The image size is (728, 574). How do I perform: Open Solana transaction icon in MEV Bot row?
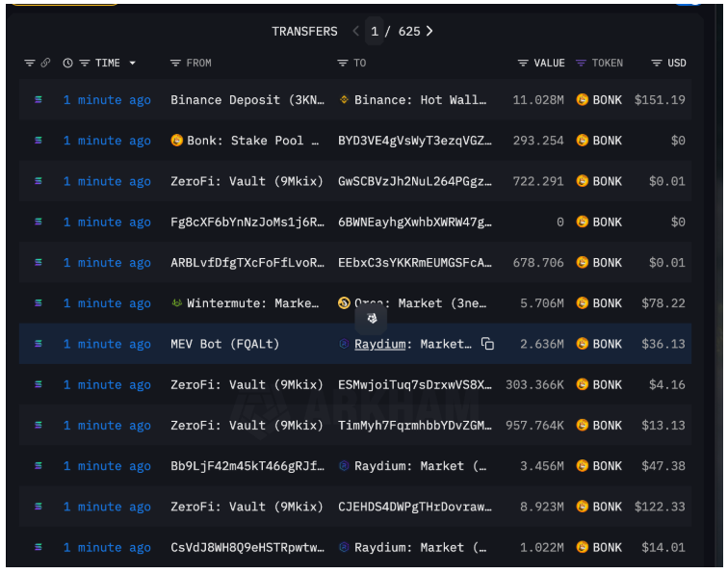[x=39, y=344]
